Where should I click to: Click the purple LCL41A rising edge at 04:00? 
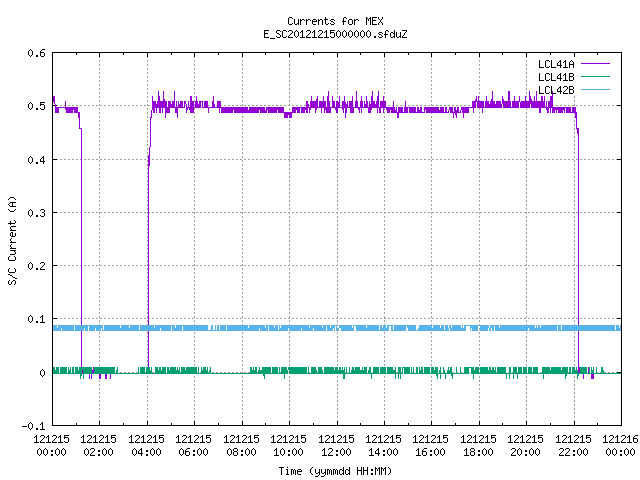pos(148,261)
